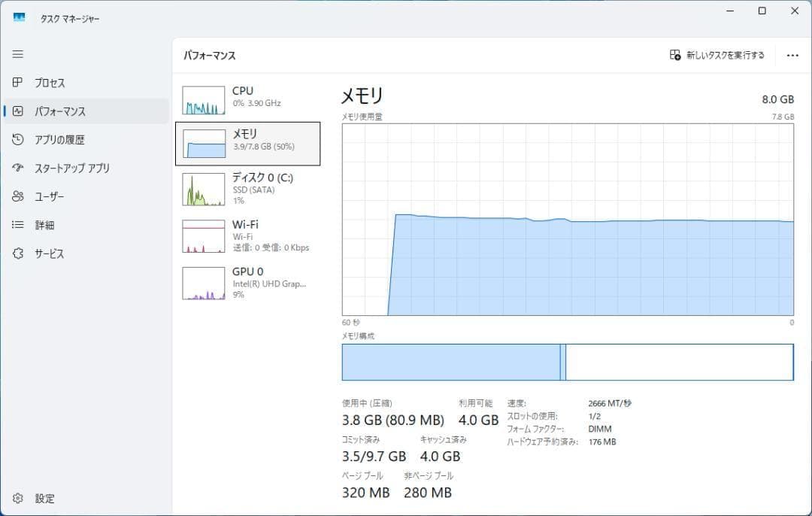This screenshot has height=516, width=812.
Task: Select the メモリ (Memory) graph entry
Action: (x=248, y=143)
